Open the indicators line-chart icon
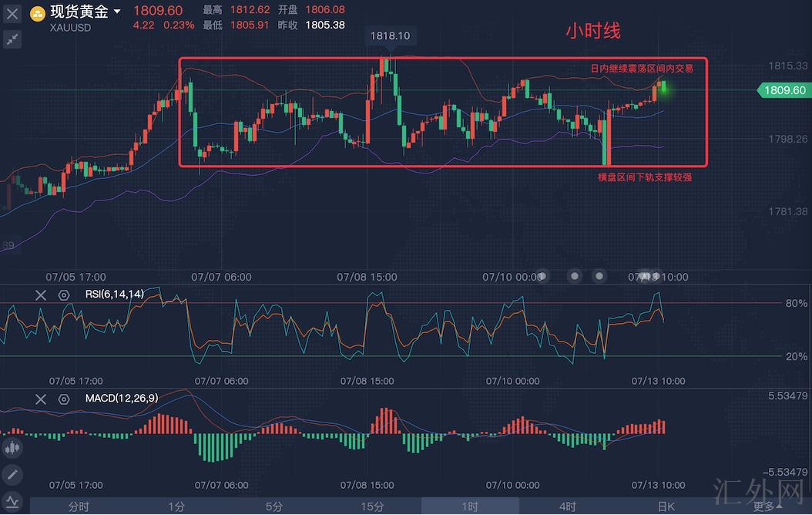The width and height of the screenshot is (812, 515). coord(12,500)
